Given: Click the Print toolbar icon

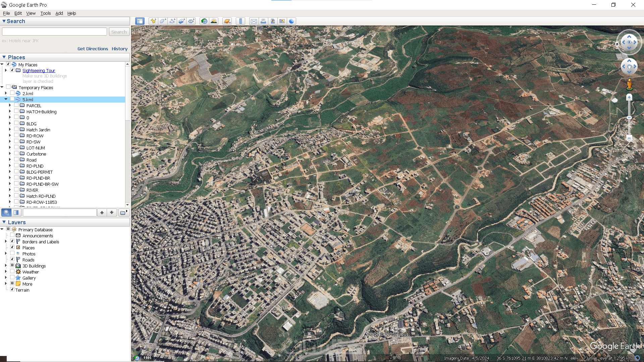Looking at the screenshot, I should 263,21.
